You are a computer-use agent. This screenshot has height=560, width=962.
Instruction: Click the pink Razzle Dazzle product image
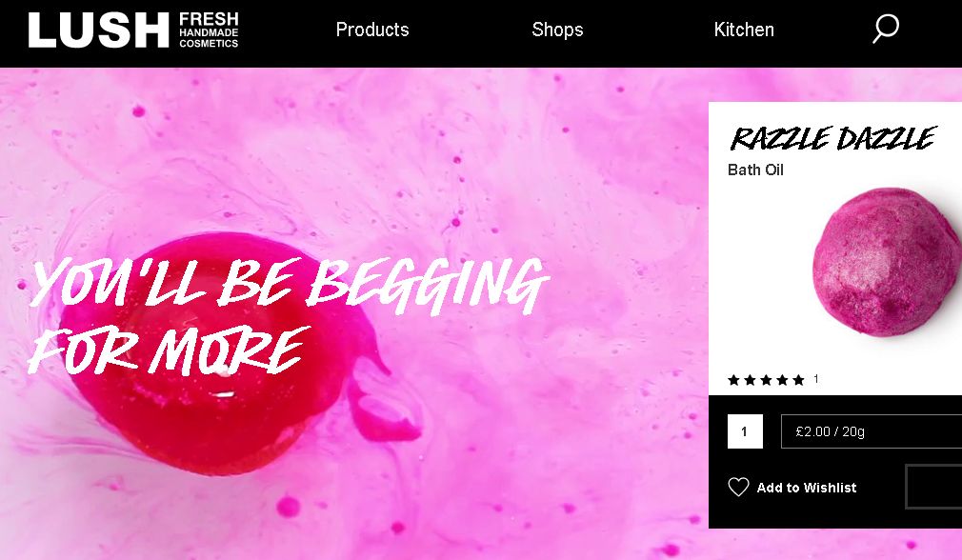[x=887, y=262]
